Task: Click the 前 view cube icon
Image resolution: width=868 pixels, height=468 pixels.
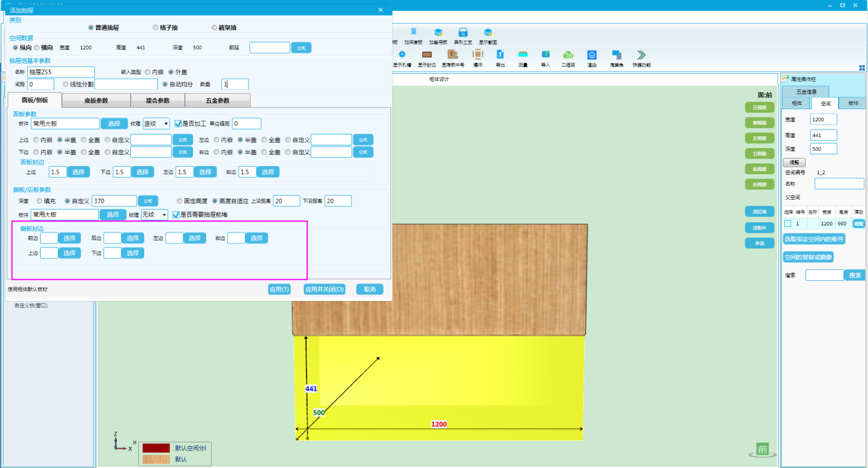Action: click(763, 449)
